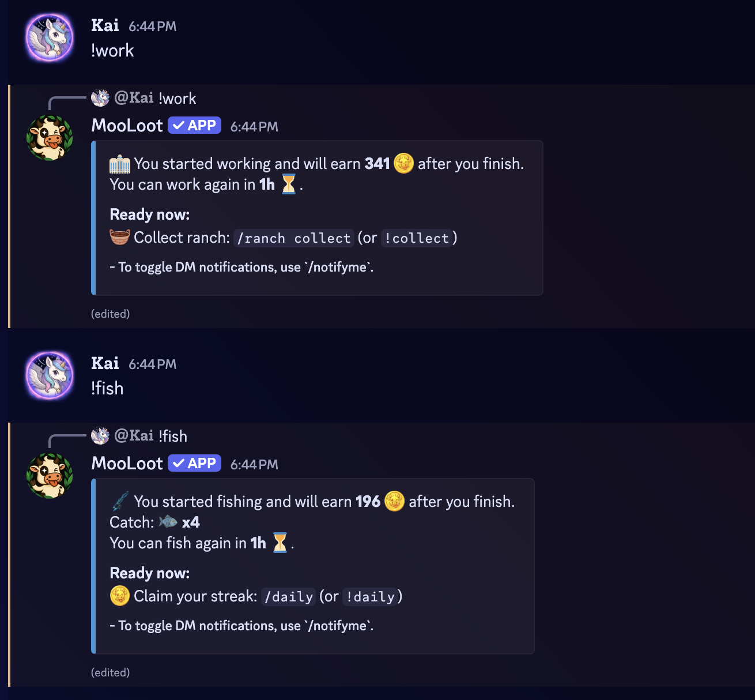This screenshot has width=755, height=700.
Task: Click the "/daily" command code text
Action: (x=288, y=597)
